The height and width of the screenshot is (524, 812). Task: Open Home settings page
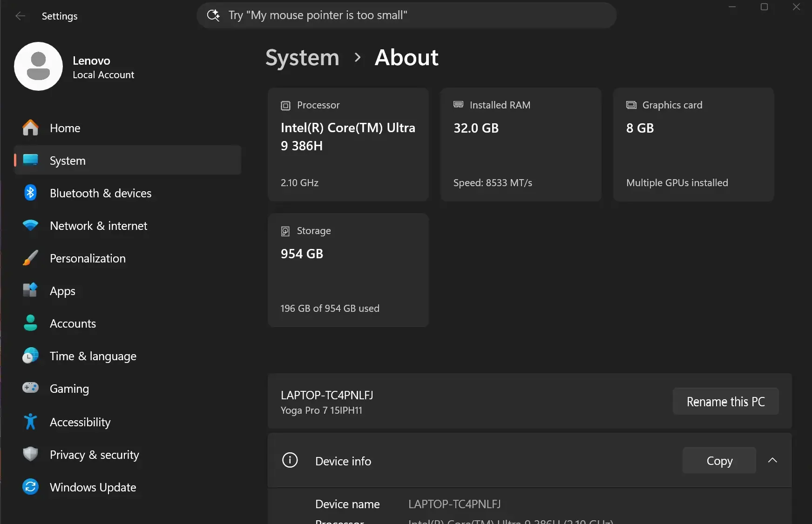pyautogui.click(x=128, y=128)
